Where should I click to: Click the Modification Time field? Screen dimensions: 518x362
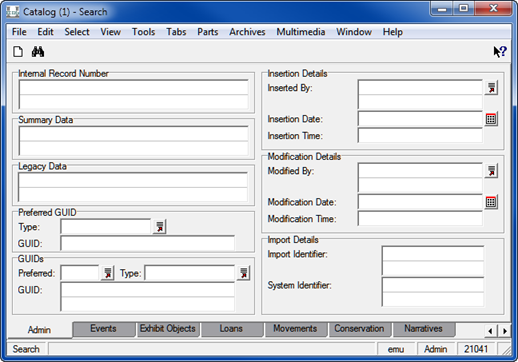pos(420,219)
